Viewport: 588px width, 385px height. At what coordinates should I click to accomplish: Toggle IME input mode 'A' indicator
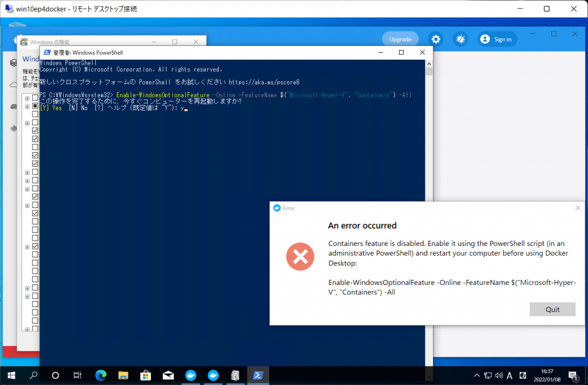510,376
